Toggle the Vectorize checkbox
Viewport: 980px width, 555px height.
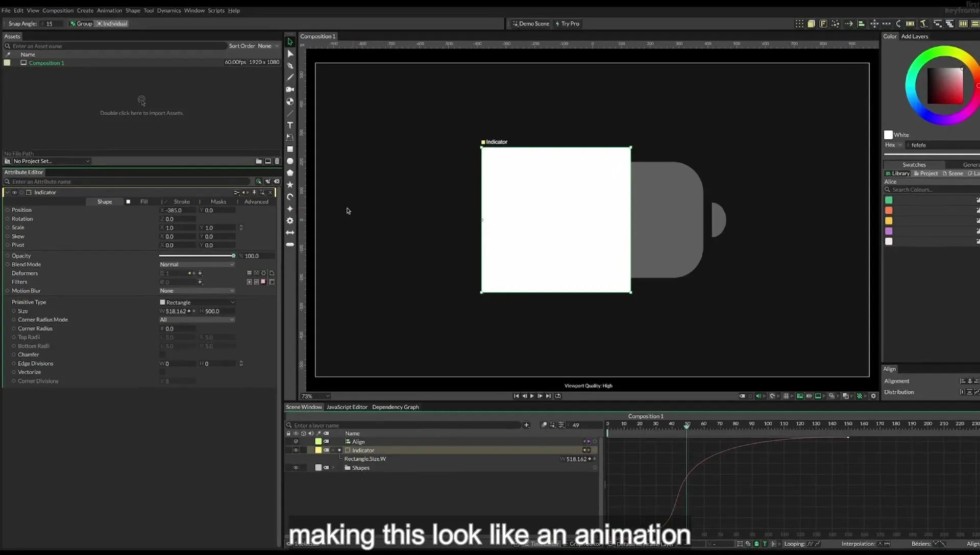[162, 372]
